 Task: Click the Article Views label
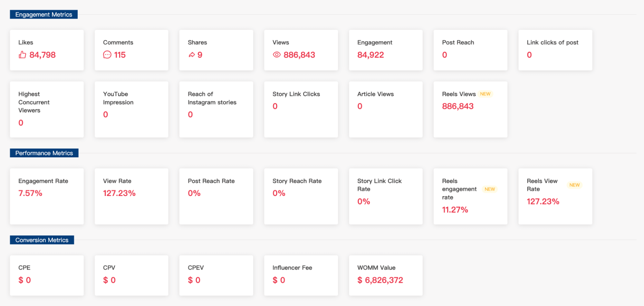click(x=375, y=94)
